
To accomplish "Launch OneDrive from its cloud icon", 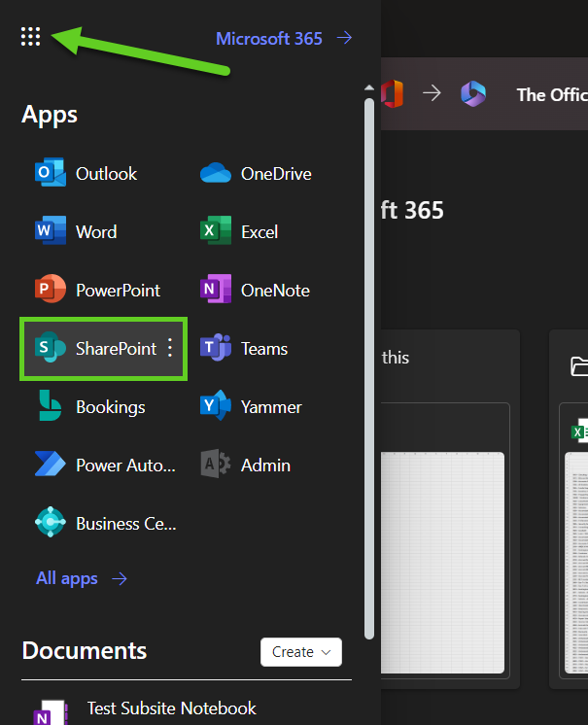I will point(216,173).
